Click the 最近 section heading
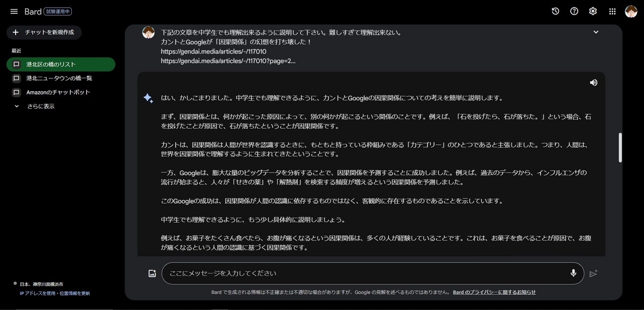Screen dimensions: 644x310 (x=16, y=51)
